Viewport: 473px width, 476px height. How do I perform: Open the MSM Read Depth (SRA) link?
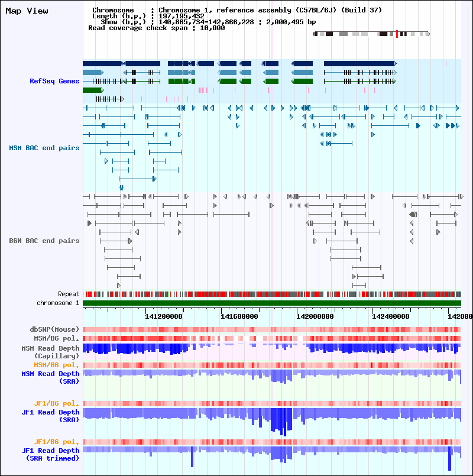(50, 377)
